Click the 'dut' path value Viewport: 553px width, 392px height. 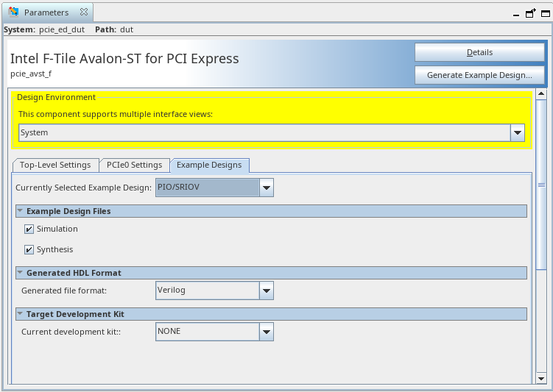point(127,29)
